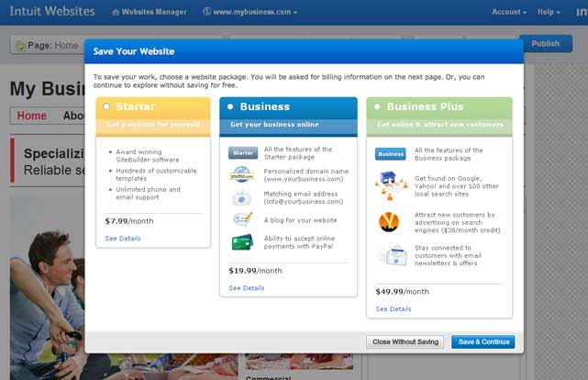The height and width of the screenshot is (380, 588).
Task: Click the Home tab in site navigation
Action: click(x=32, y=116)
